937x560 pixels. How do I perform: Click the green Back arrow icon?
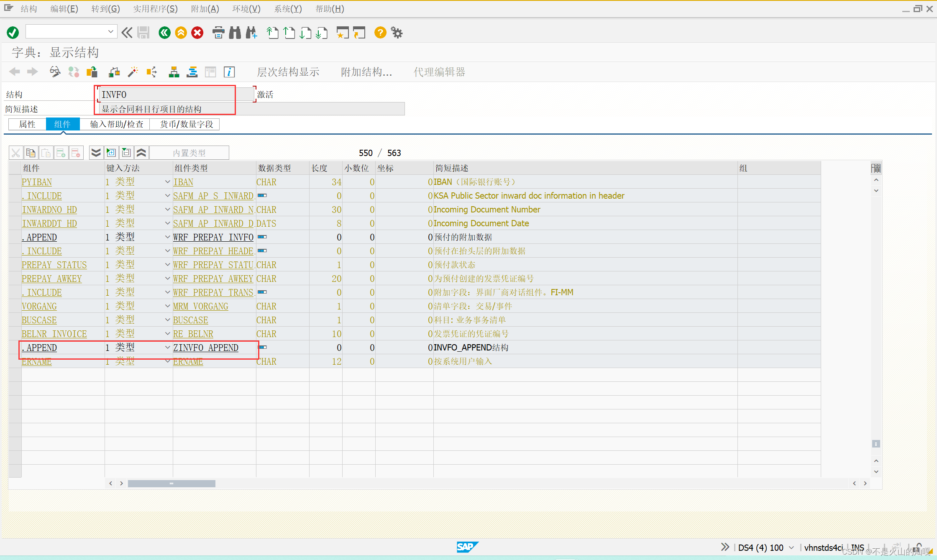(x=164, y=32)
